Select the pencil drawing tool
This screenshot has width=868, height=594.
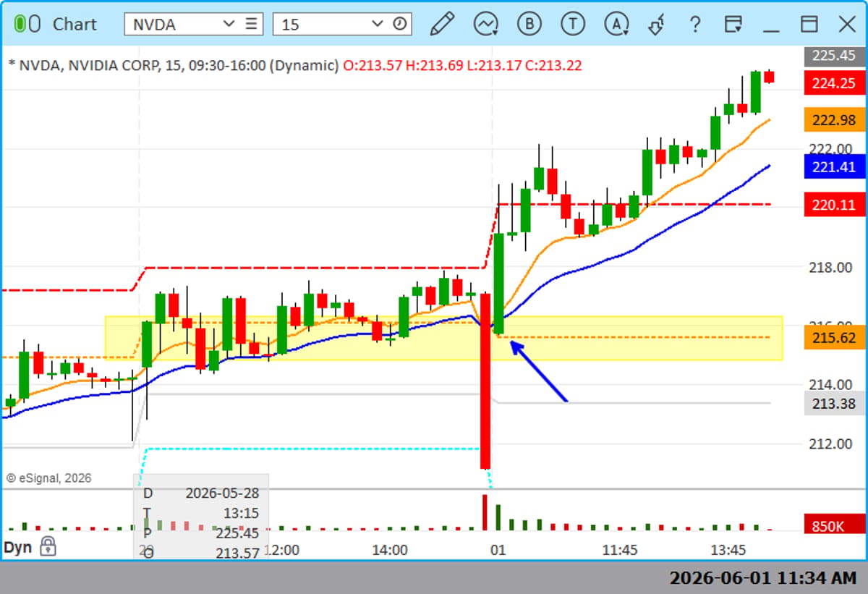coord(442,24)
